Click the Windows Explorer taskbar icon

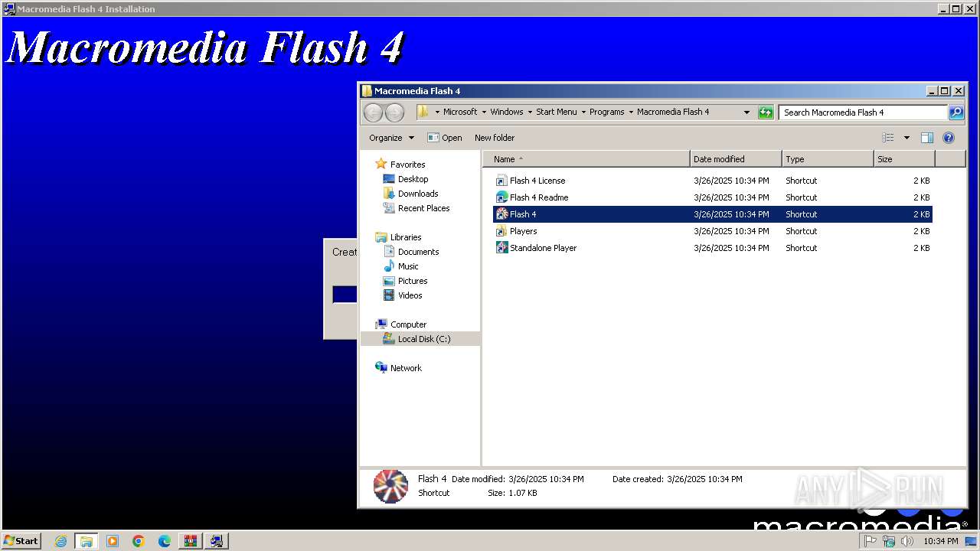87,541
